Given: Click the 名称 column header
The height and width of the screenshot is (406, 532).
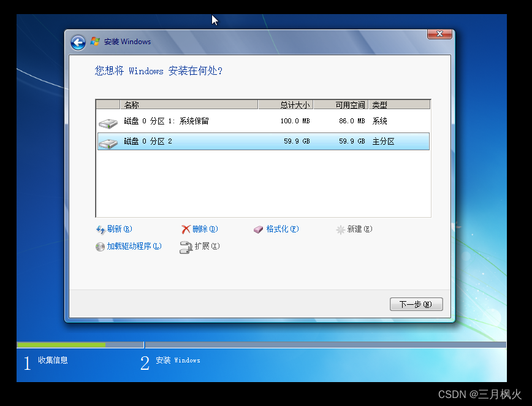Looking at the screenshot, I should (189, 105).
